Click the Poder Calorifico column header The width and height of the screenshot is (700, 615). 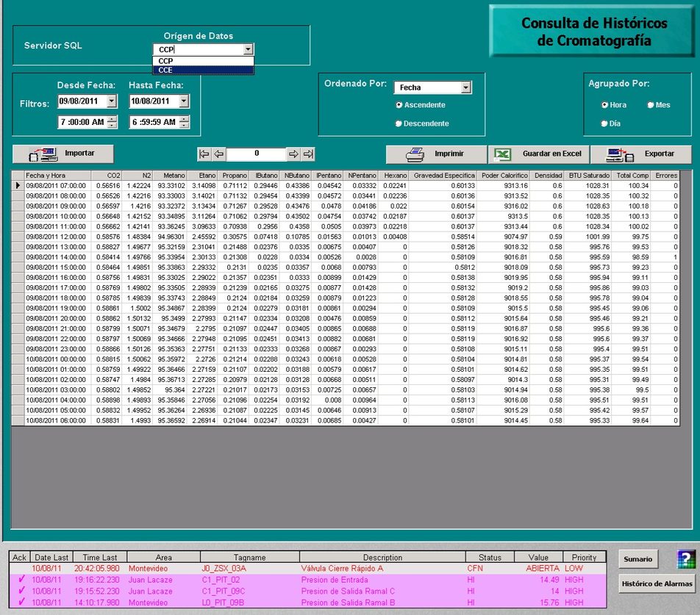[503, 176]
